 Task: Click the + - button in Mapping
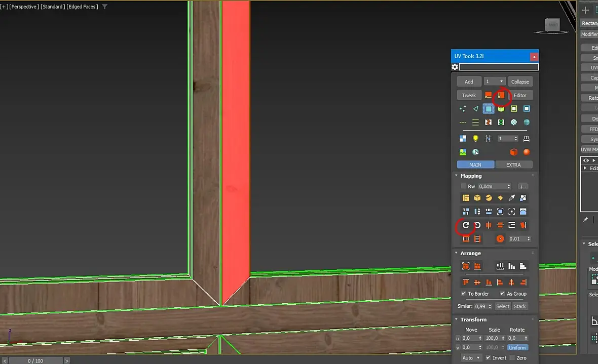point(523,186)
